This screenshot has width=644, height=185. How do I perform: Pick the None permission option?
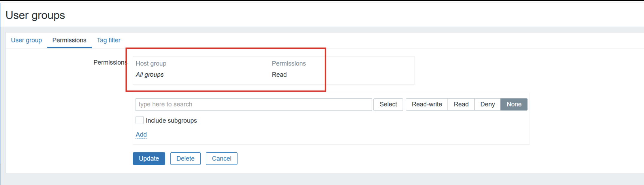pos(514,104)
